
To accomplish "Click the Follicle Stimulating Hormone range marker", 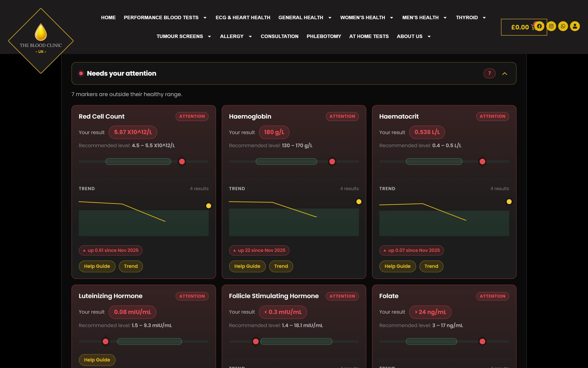I will 256,342.
